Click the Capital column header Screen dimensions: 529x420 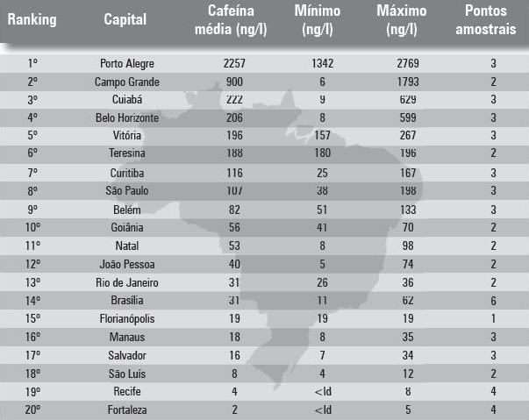point(125,20)
